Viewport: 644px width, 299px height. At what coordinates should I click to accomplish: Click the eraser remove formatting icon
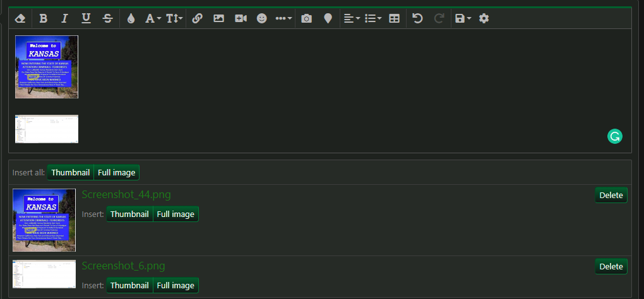[x=20, y=18]
